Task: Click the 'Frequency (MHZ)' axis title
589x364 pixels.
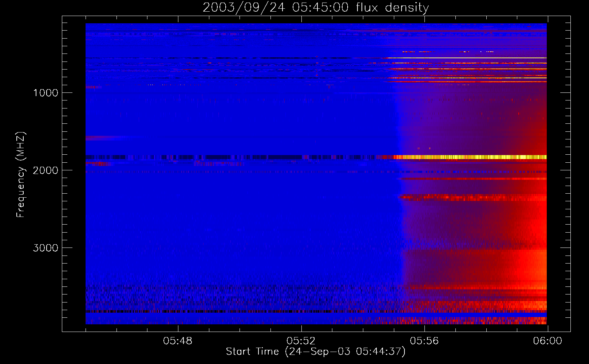Action: (21, 174)
